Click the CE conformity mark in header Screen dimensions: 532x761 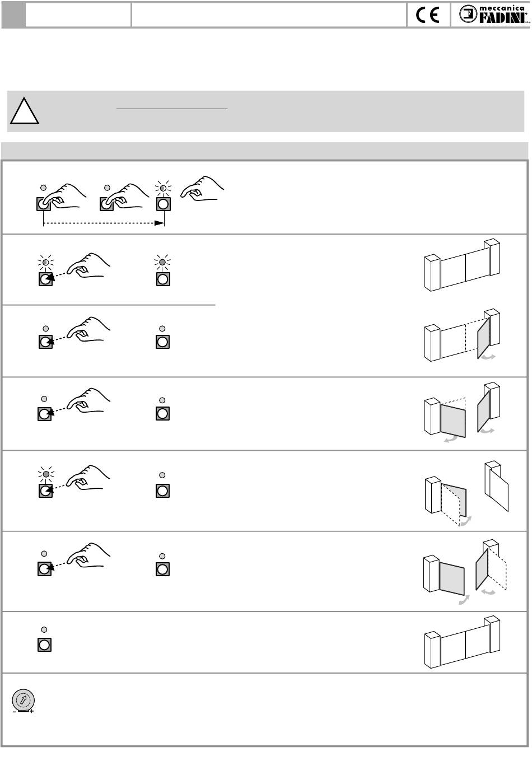pyautogui.click(x=428, y=15)
